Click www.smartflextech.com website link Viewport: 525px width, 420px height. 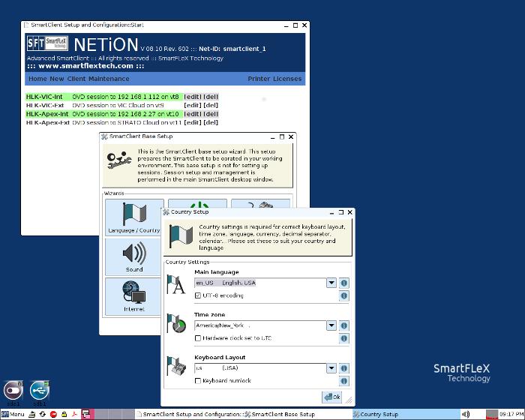tap(85, 66)
